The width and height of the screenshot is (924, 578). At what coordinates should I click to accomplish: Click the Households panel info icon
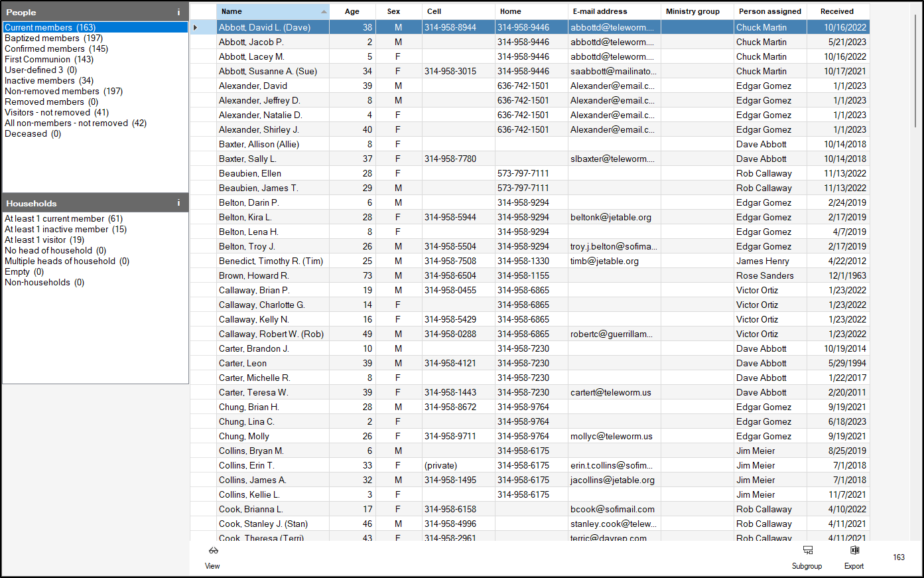(178, 203)
